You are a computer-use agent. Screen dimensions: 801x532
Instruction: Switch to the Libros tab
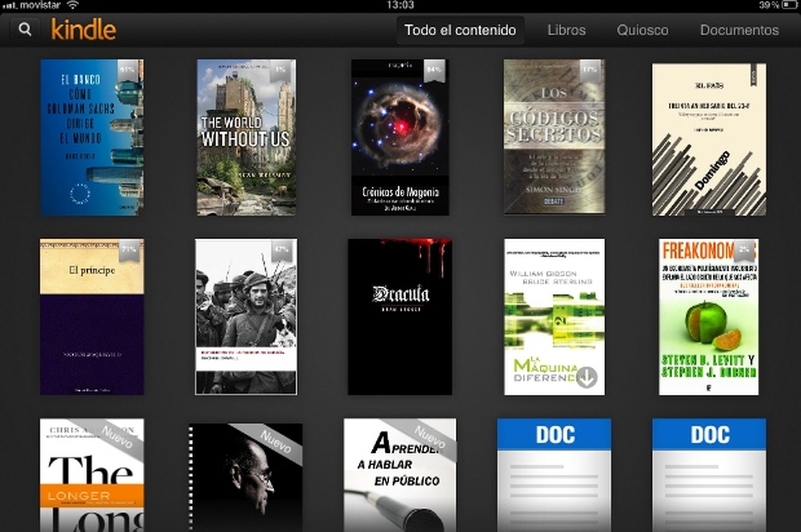567,30
